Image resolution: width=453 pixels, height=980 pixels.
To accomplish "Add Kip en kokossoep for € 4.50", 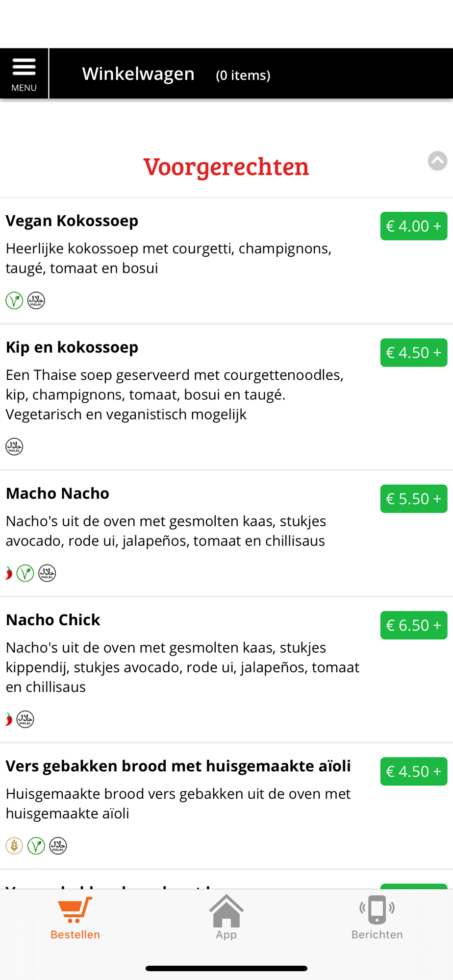I will 414,352.
